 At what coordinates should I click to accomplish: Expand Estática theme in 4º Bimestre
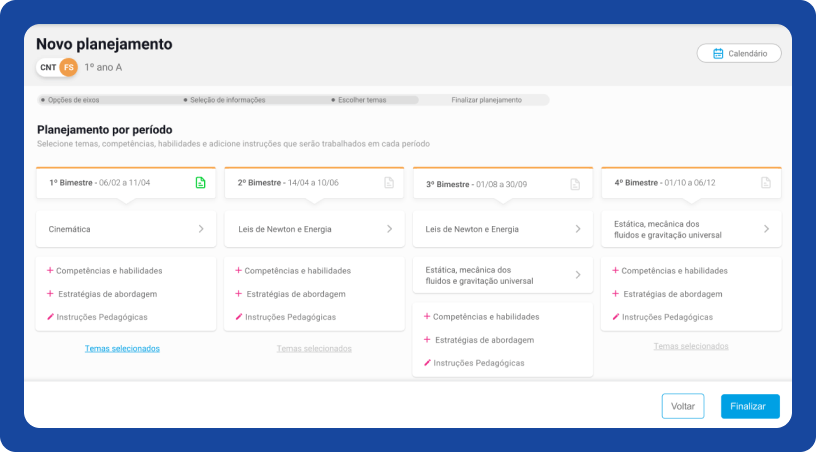766,229
